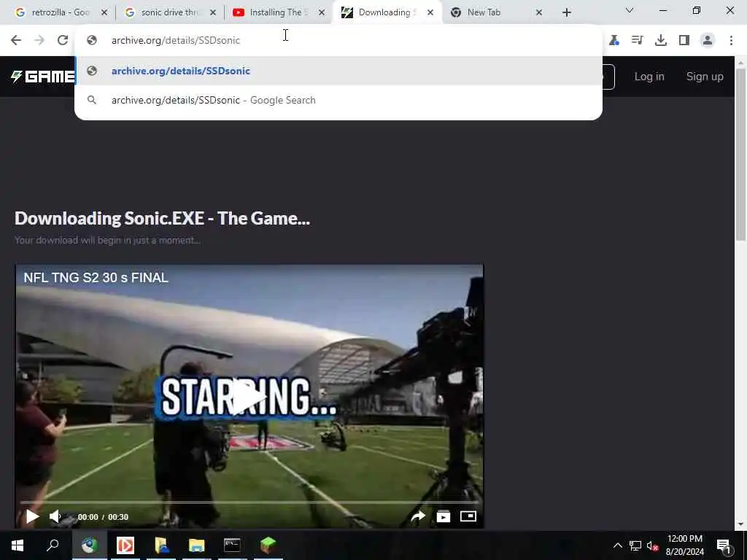747x560 pixels.
Task: Click the large play overlay on the video
Action: coord(249,397)
